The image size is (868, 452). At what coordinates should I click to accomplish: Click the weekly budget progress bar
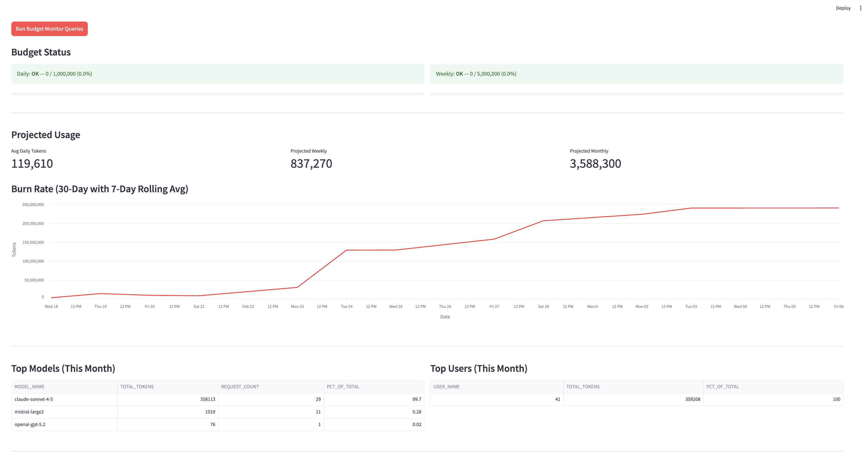[636, 94]
